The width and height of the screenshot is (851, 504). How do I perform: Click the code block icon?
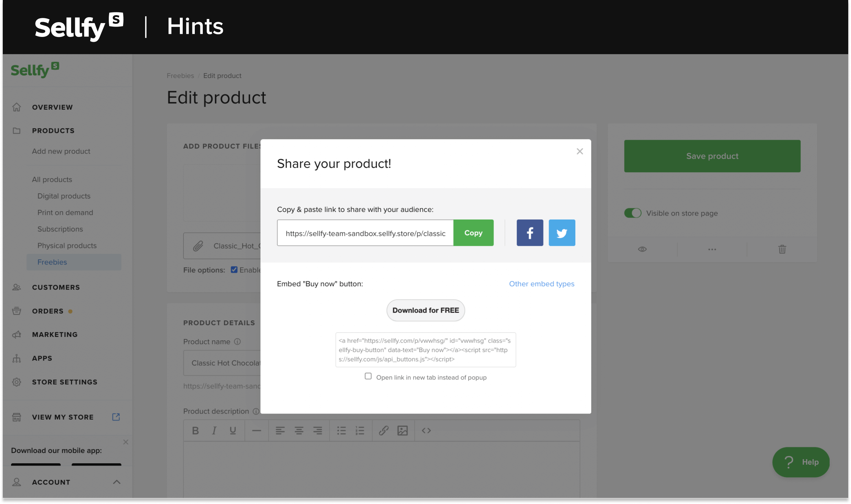point(426,430)
